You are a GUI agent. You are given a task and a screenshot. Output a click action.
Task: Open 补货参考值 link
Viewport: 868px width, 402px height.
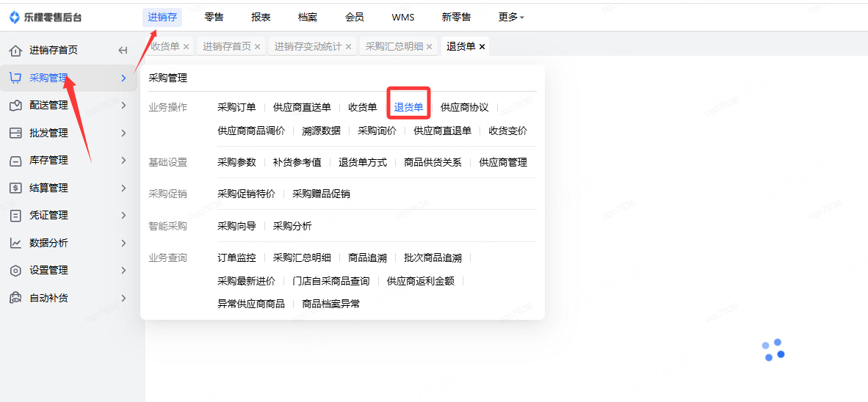point(297,163)
